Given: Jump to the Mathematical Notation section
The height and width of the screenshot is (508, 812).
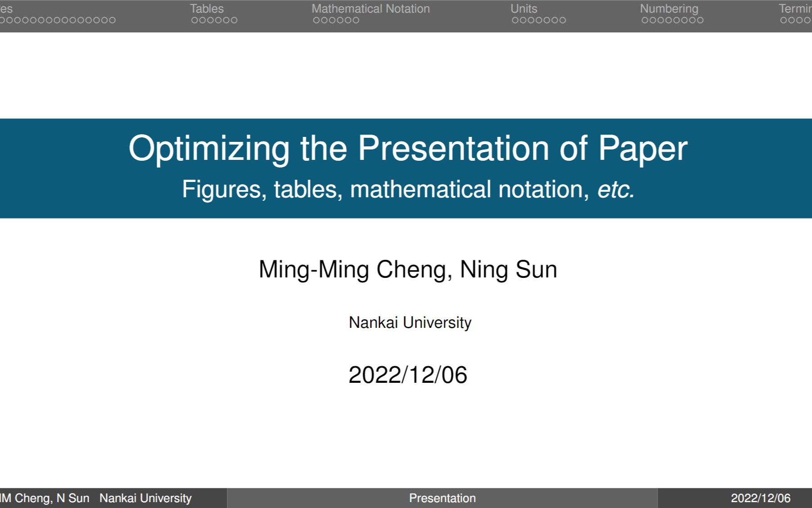Looking at the screenshot, I should tap(370, 9).
